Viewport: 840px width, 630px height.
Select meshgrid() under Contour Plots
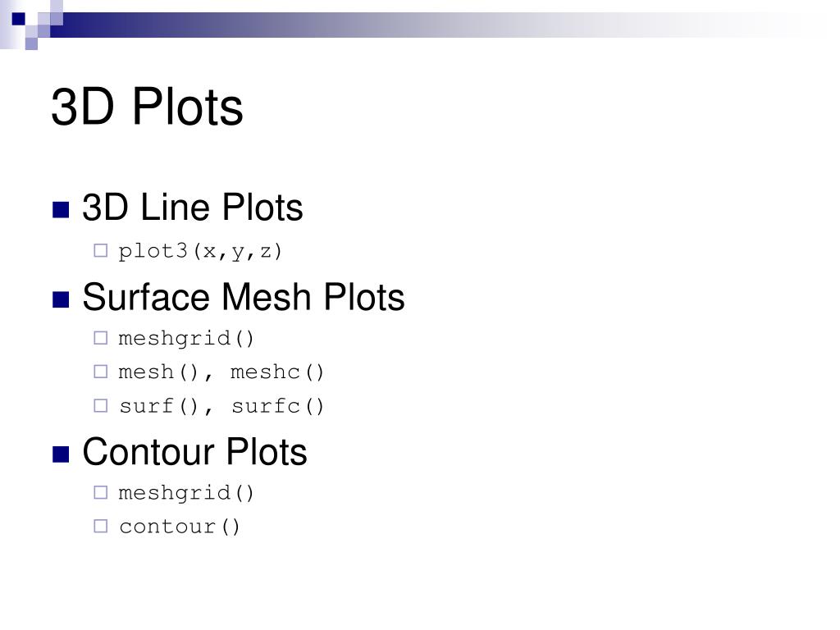coord(186,493)
